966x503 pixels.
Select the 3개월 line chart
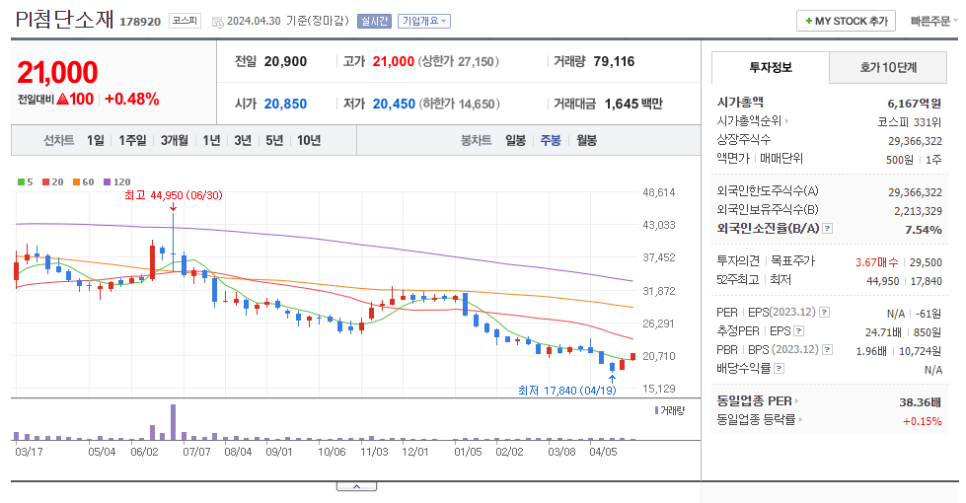point(174,141)
